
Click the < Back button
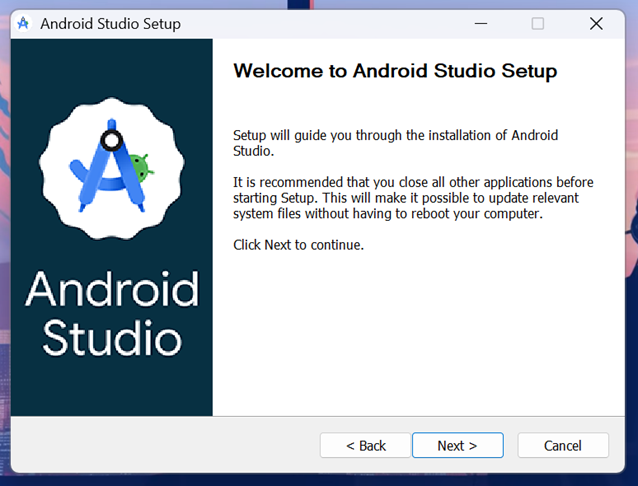(365, 445)
